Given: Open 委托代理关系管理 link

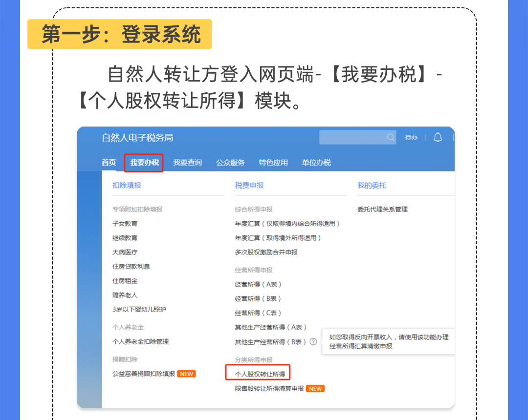Looking at the screenshot, I should point(382,209).
